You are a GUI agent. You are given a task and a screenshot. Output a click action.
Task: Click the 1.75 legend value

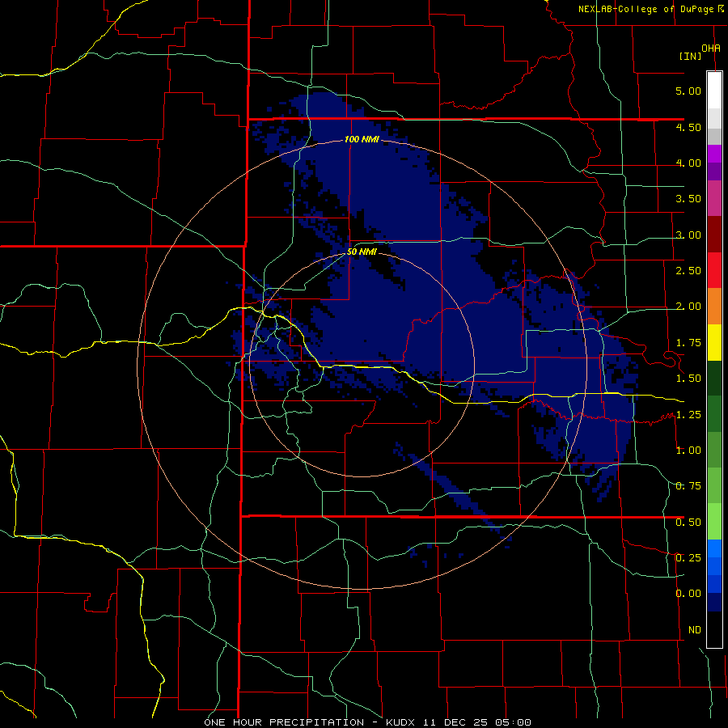(x=688, y=343)
